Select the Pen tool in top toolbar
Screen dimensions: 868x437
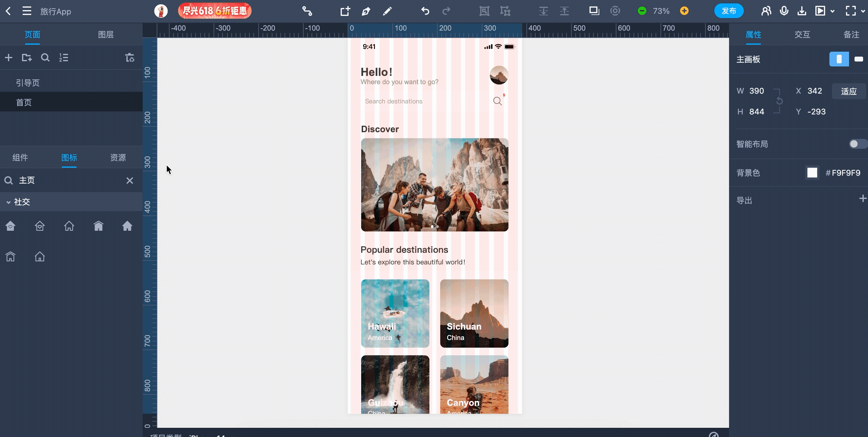point(366,11)
